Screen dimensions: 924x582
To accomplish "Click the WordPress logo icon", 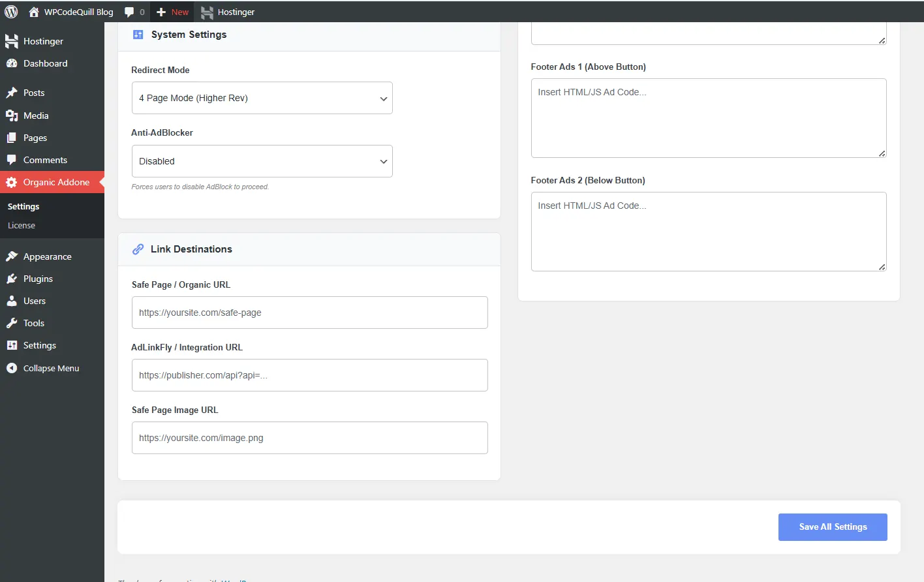I will tap(11, 12).
